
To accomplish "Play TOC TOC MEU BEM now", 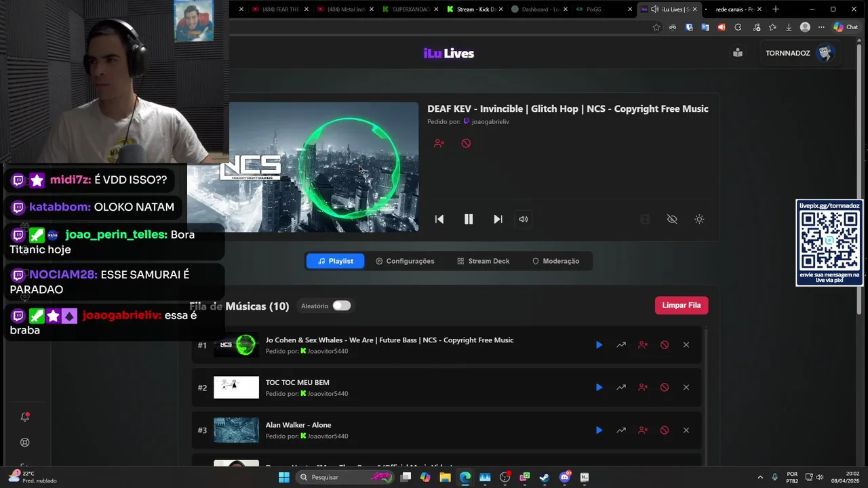I will point(599,388).
